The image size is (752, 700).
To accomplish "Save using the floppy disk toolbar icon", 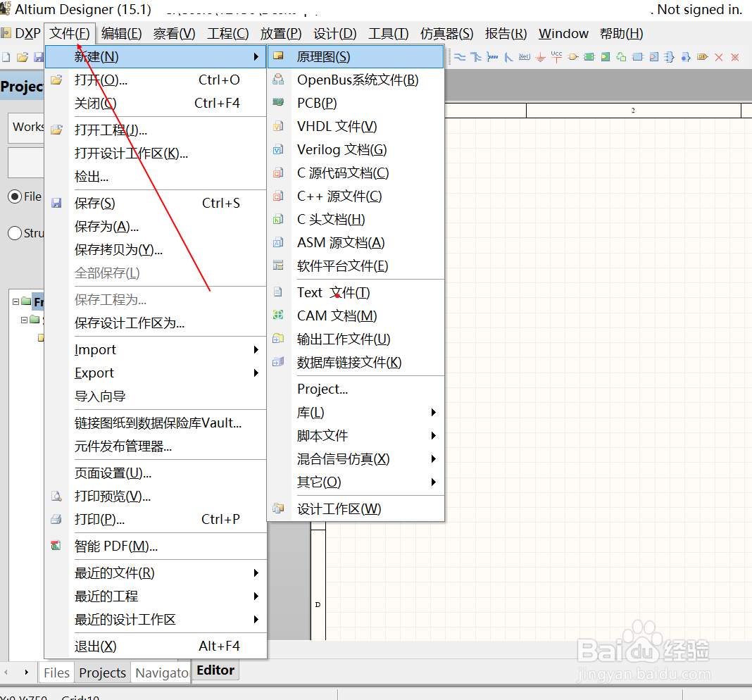I will tap(37, 57).
